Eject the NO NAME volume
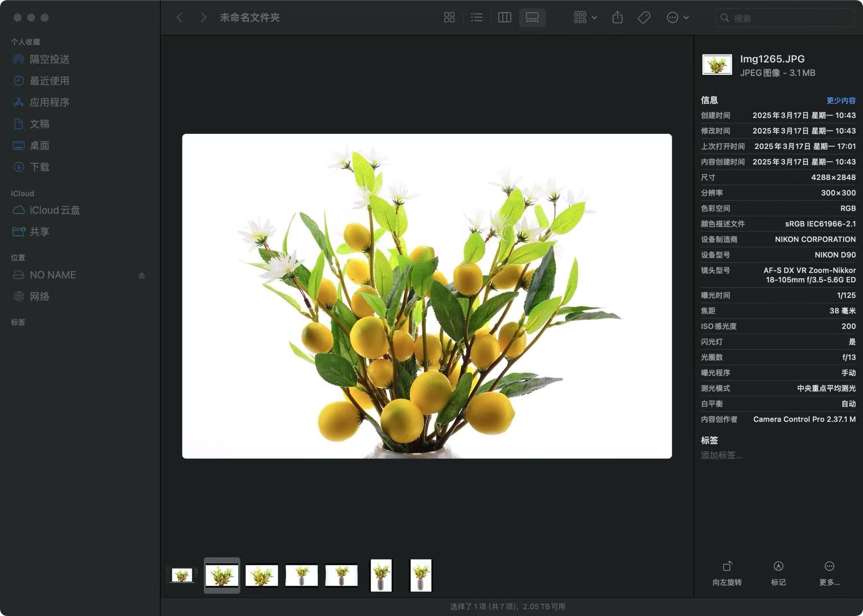Viewport: 863px width, 616px height. [x=142, y=275]
